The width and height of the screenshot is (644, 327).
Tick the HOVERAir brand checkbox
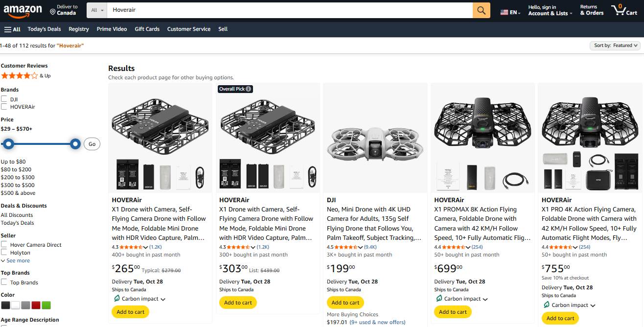tap(4, 107)
